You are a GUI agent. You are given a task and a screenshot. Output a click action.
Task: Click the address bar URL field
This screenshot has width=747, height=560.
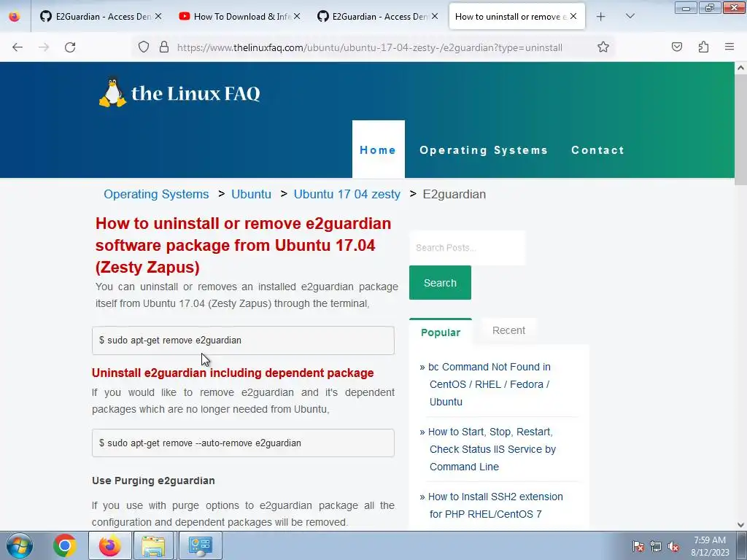369,47
